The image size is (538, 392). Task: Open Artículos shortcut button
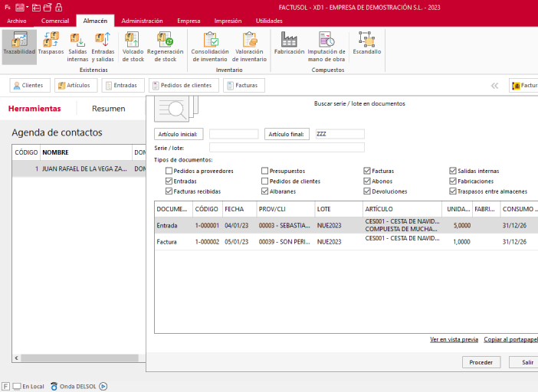pos(75,85)
